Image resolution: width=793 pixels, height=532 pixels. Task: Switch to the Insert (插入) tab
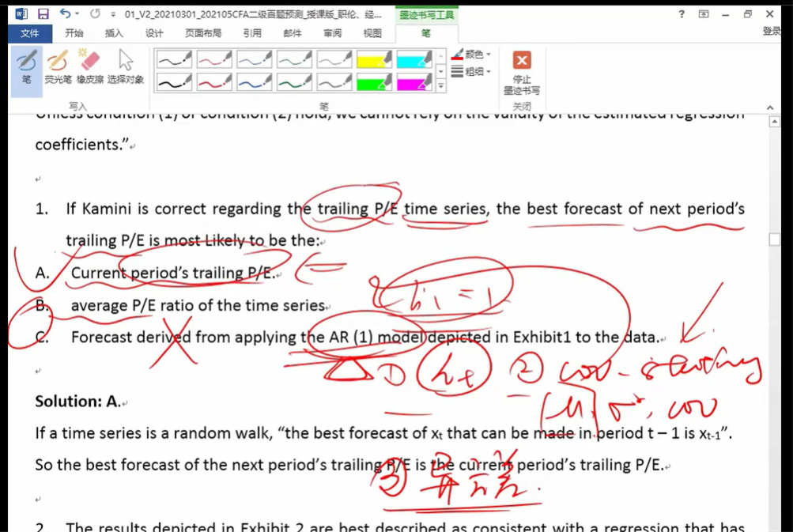[114, 33]
